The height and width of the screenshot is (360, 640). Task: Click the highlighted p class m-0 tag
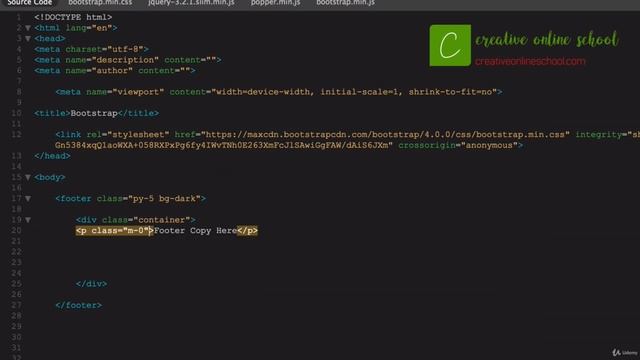[115, 231]
